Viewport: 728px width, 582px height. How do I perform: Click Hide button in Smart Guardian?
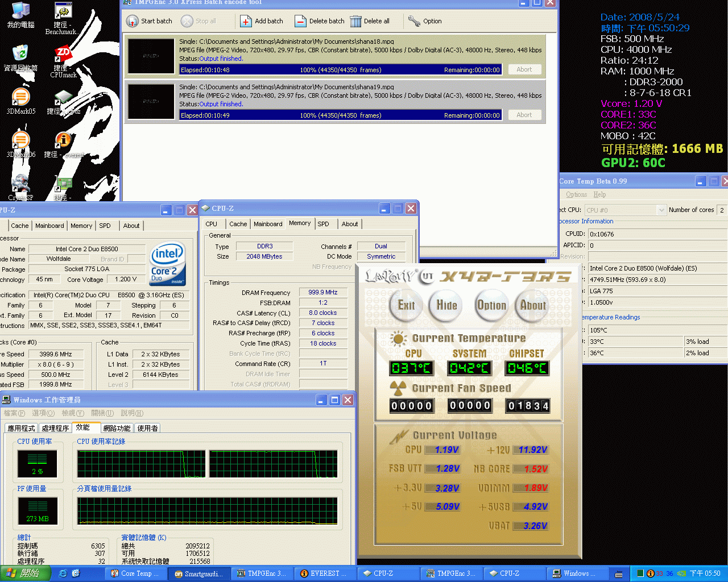(x=446, y=306)
